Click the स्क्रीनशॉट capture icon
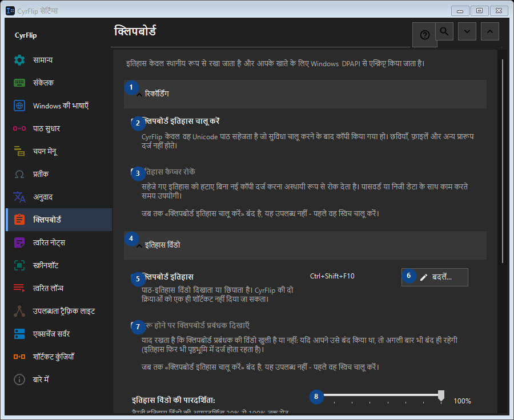This screenshot has height=420, width=514. [x=19, y=265]
